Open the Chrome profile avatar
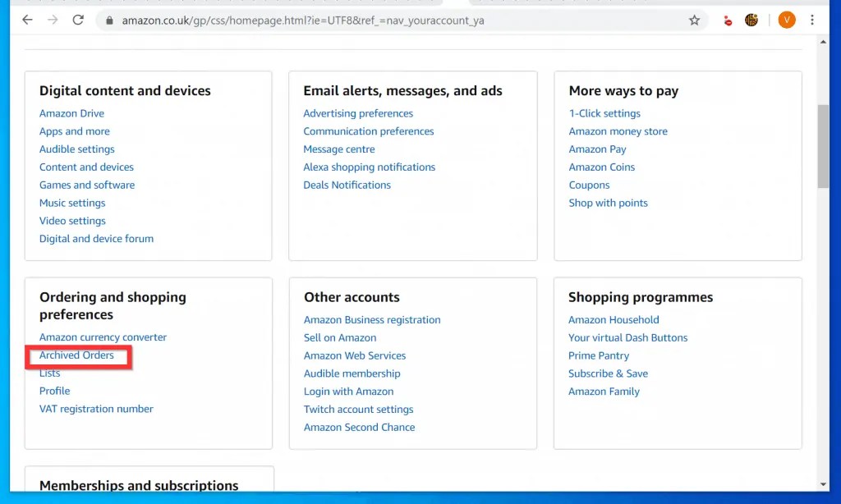Image resolution: width=841 pixels, height=504 pixels. (x=787, y=19)
